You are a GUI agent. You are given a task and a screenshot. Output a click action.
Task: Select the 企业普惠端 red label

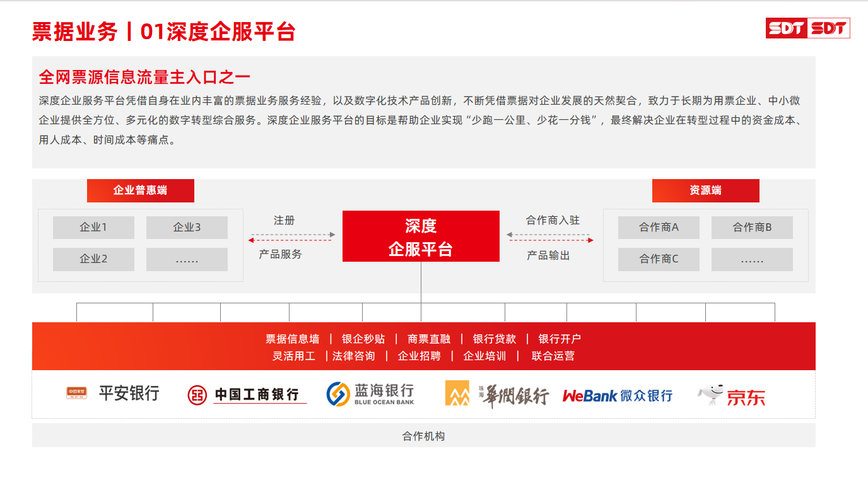[140, 190]
